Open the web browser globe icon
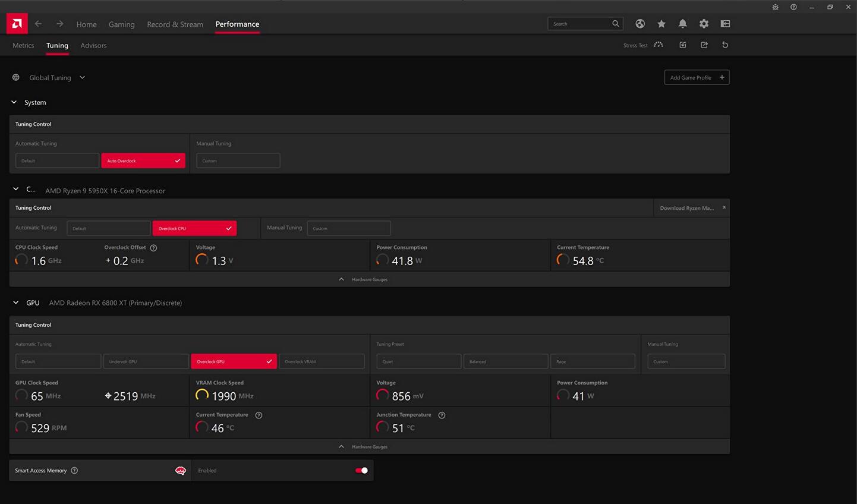 [640, 24]
